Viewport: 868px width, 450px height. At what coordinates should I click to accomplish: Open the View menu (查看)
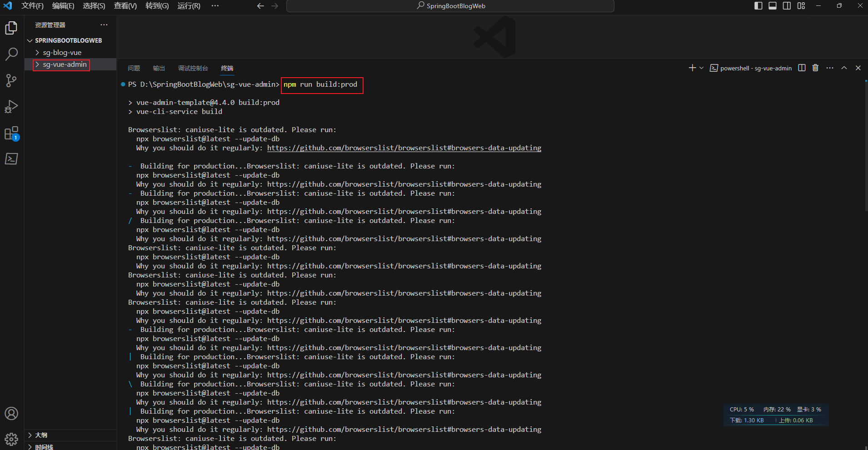(x=125, y=6)
